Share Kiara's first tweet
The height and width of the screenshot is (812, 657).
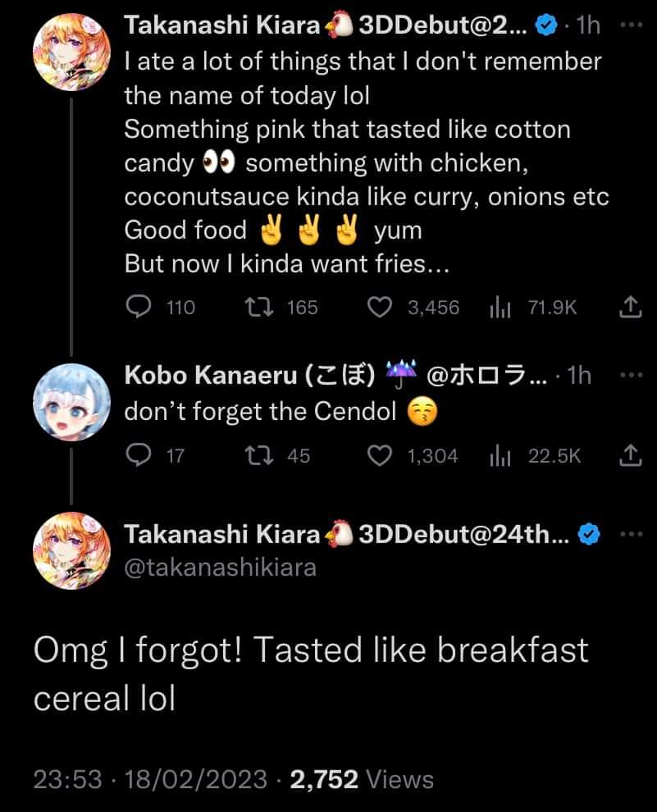tap(628, 308)
